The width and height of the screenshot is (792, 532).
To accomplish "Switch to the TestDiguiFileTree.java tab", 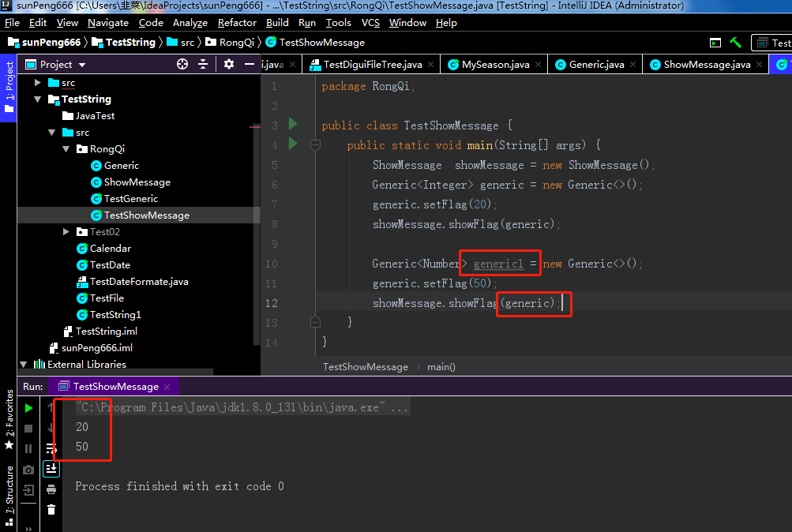I will [373, 65].
